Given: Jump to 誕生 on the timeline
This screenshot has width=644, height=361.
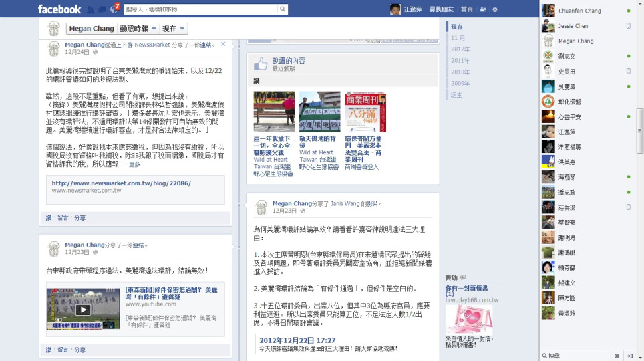Looking at the screenshot, I should [456, 94].
